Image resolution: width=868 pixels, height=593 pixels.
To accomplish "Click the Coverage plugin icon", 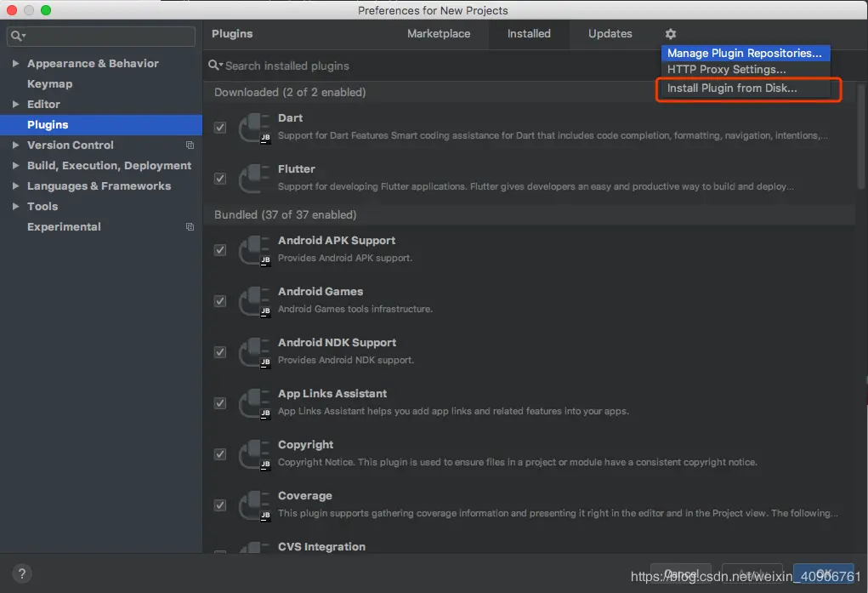I will tap(255, 505).
